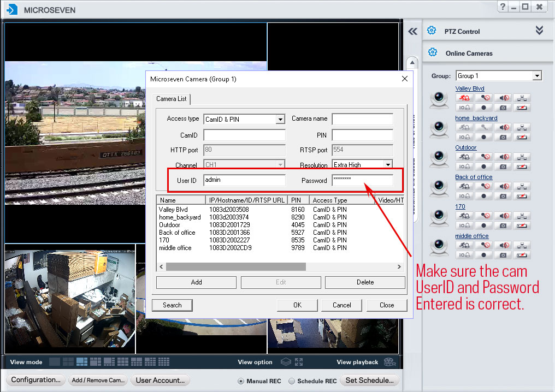The image size is (555, 392).
Task: Click the camera list horizontal scrollbar
Action: click(x=235, y=267)
